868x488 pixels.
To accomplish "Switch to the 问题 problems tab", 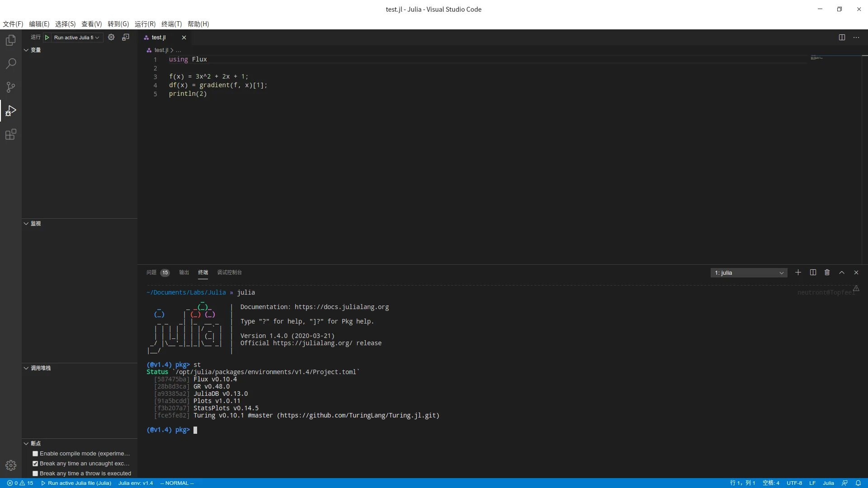I will pyautogui.click(x=151, y=272).
